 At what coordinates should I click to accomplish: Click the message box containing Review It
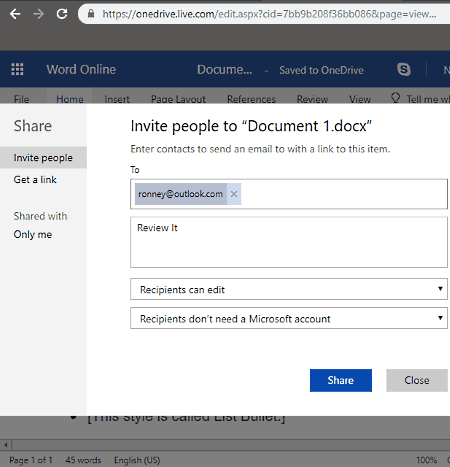[289, 242]
